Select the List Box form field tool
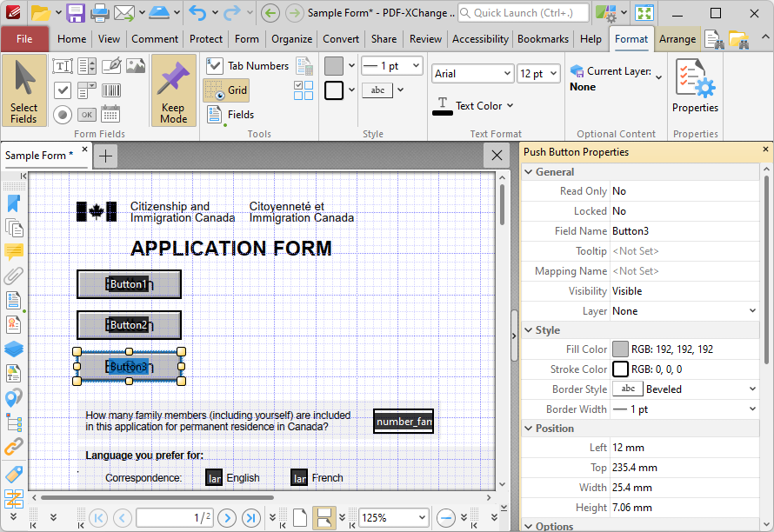Screen dimensions: 774x532 tap(87, 66)
